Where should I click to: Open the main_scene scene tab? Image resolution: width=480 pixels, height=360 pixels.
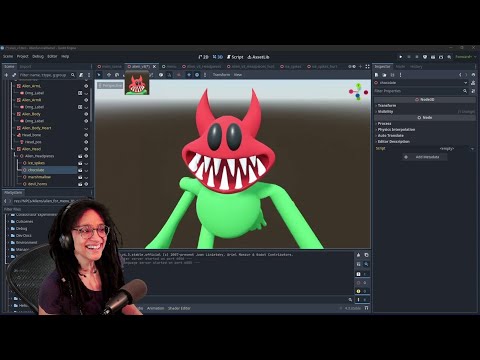tap(110, 67)
